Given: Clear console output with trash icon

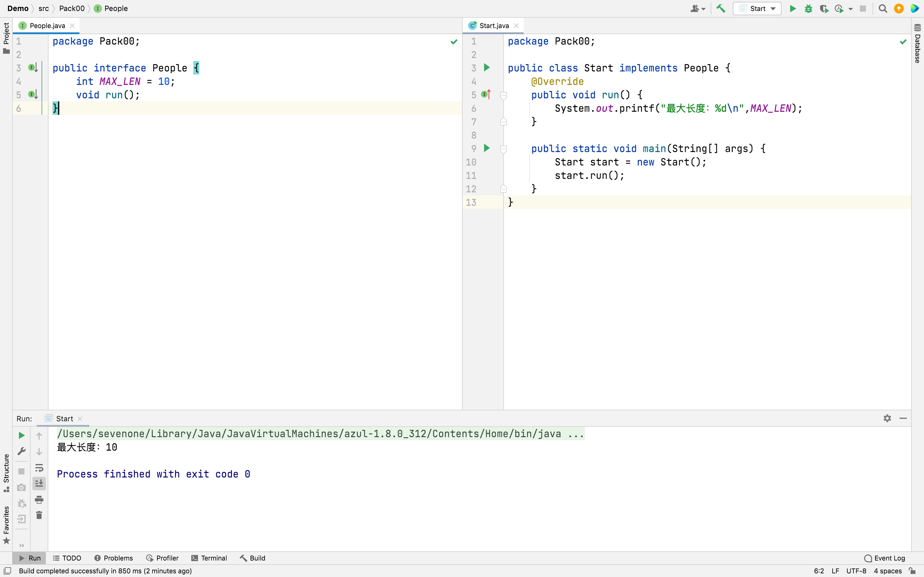Looking at the screenshot, I should click(39, 516).
